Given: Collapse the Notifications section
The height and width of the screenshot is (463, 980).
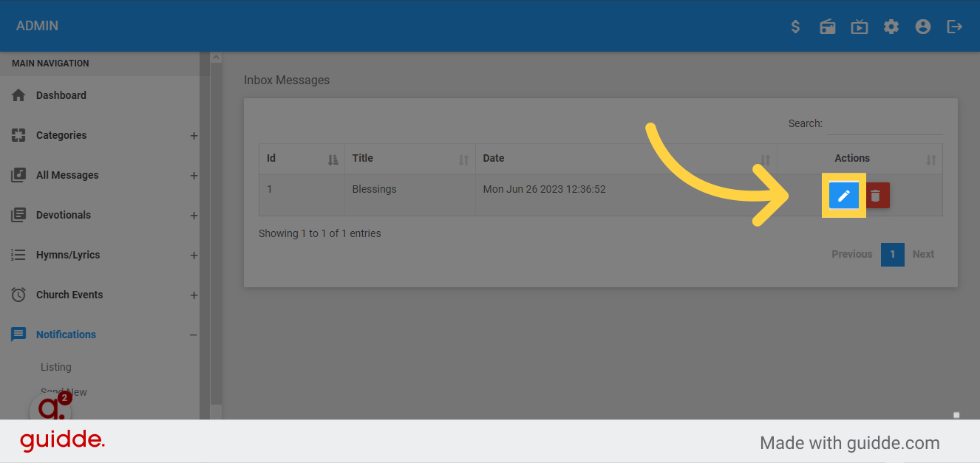Looking at the screenshot, I should [194, 334].
